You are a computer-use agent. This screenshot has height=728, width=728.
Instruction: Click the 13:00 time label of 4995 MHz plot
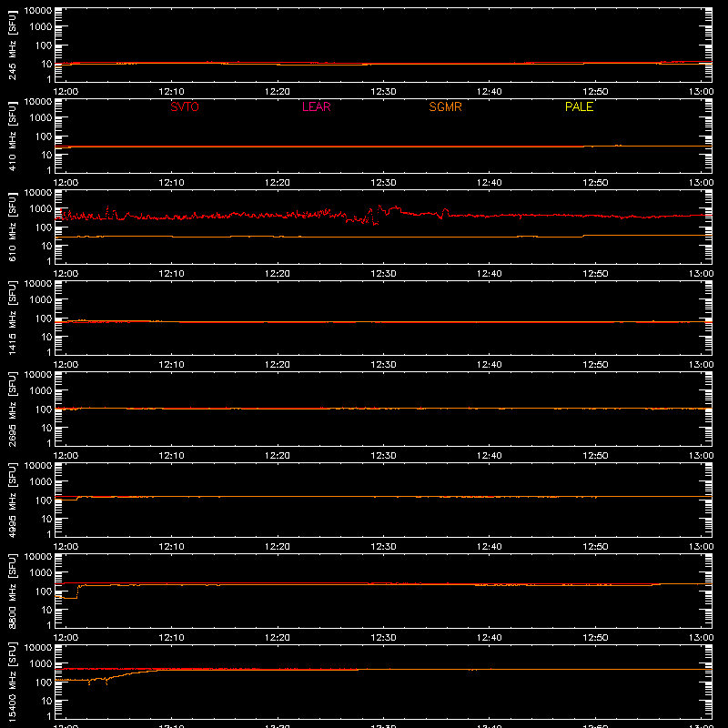point(701,547)
